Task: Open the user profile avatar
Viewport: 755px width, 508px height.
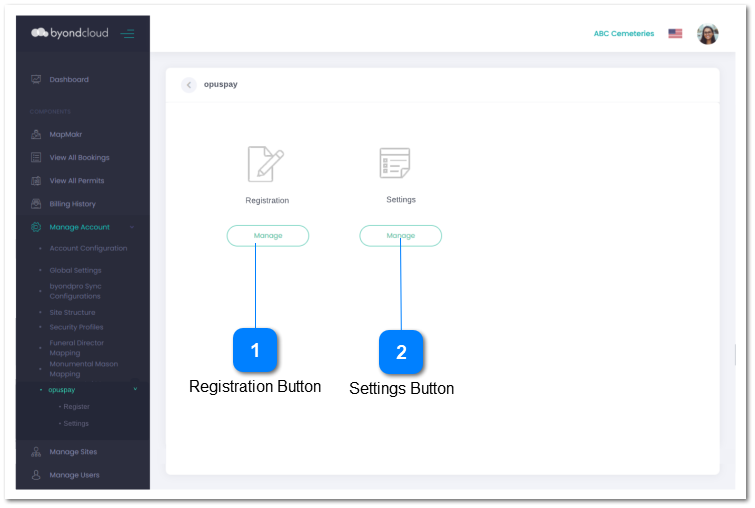Action: pos(707,34)
